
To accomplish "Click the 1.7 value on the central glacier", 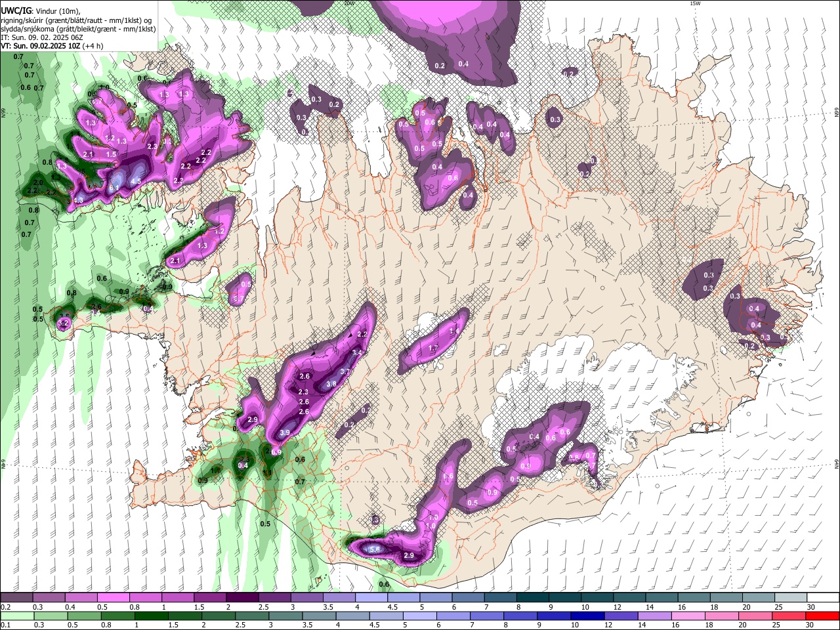I will pos(433,348).
